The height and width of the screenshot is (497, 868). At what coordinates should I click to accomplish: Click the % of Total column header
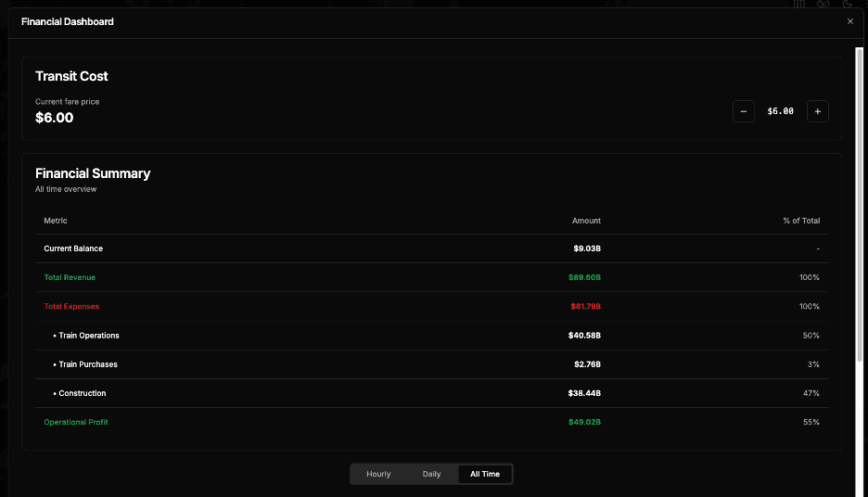coord(801,221)
